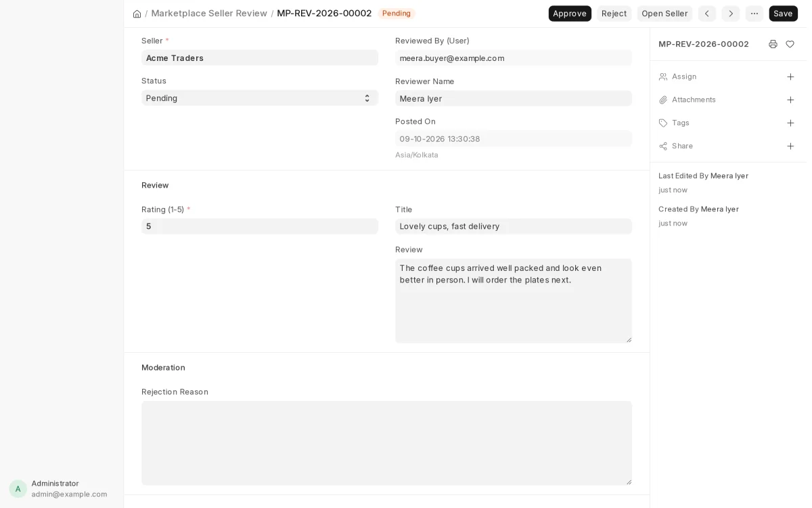Go to previous document arrow

pyautogui.click(x=707, y=14)
